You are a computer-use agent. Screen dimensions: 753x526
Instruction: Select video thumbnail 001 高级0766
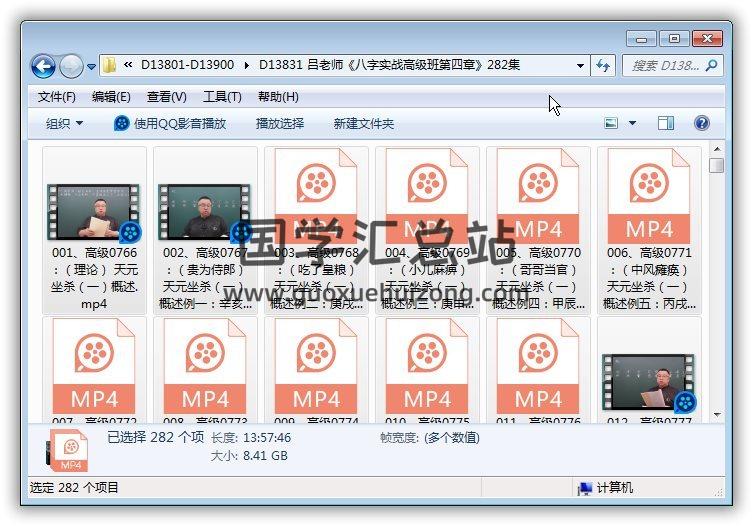[x=94, y=212]
